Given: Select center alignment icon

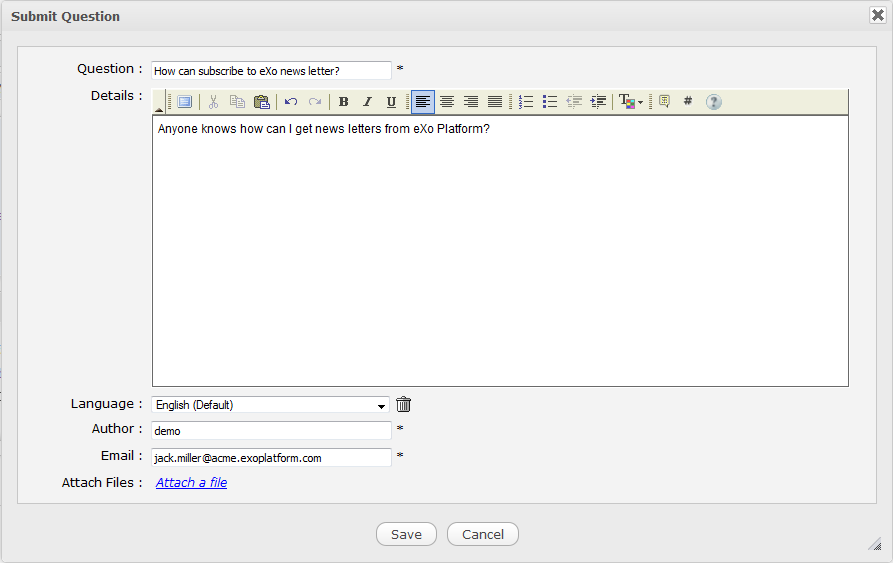Looking at the screenshot, I should [x=447, y=102].
